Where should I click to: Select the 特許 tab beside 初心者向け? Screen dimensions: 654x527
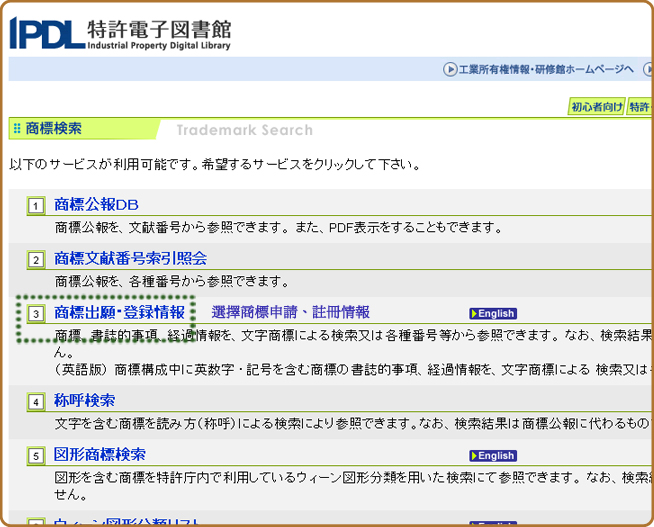point(640,107)
